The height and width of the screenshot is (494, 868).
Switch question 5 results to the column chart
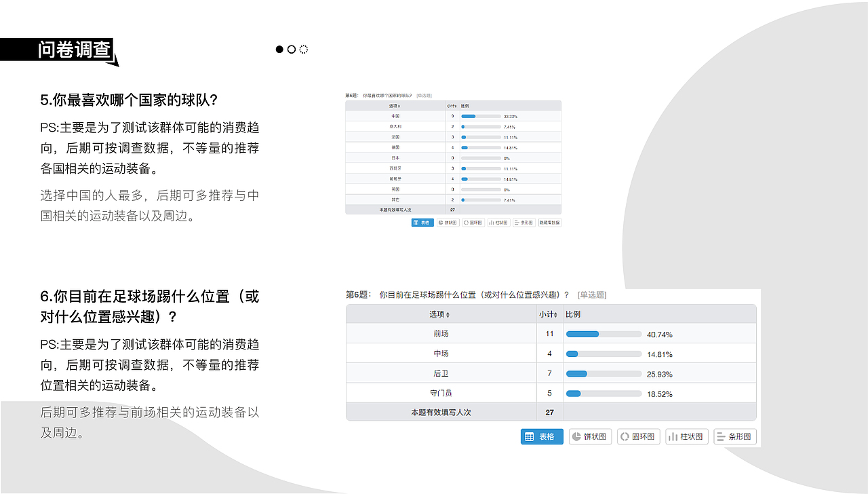[498, 222]
